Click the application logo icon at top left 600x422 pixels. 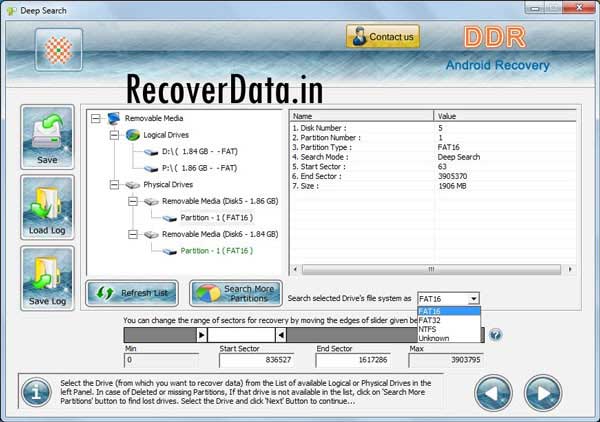[x=58, y=48]
